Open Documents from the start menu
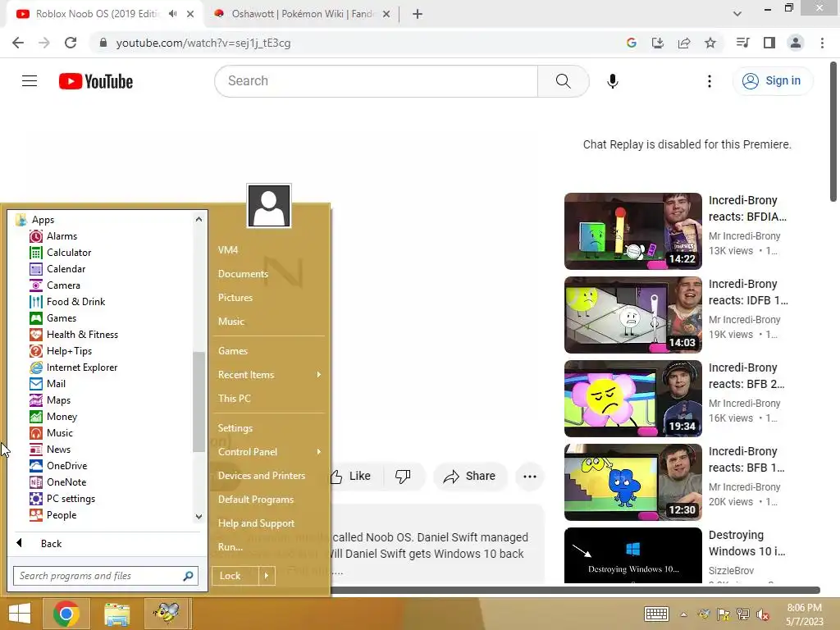840x630 pixels. click(x=243, y=274)
